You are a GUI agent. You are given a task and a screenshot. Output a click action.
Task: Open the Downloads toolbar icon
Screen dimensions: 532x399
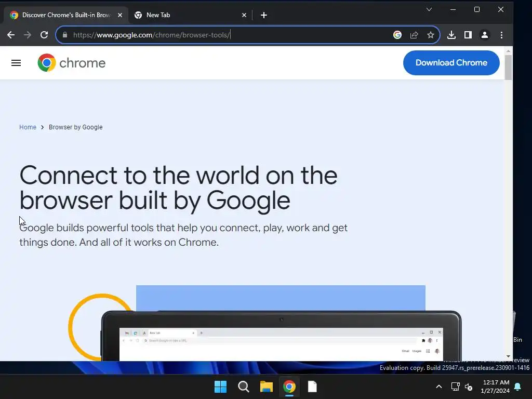451,35
